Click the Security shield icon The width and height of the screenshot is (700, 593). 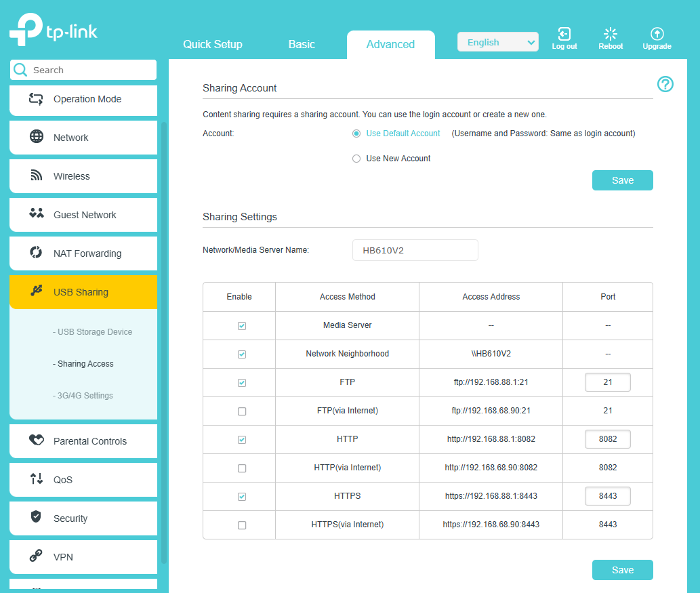pyautogui.click(x=37, y=518)
